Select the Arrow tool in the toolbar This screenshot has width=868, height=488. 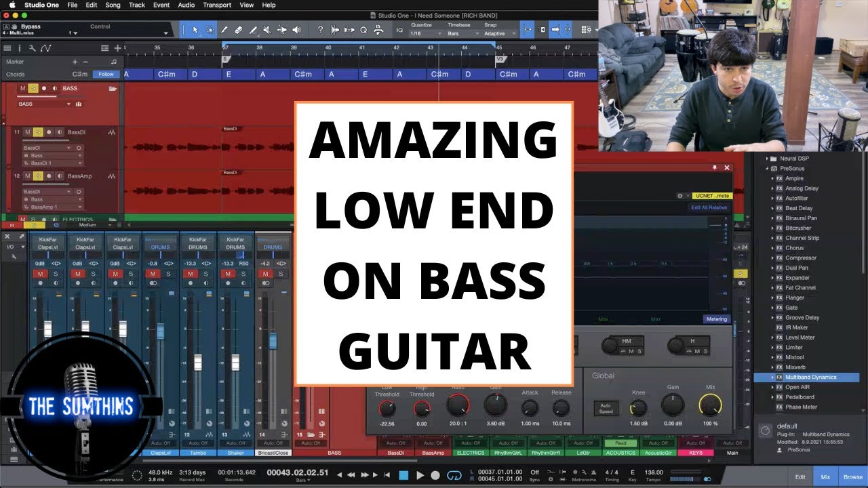pyautogui.click(x=195, y=30)
